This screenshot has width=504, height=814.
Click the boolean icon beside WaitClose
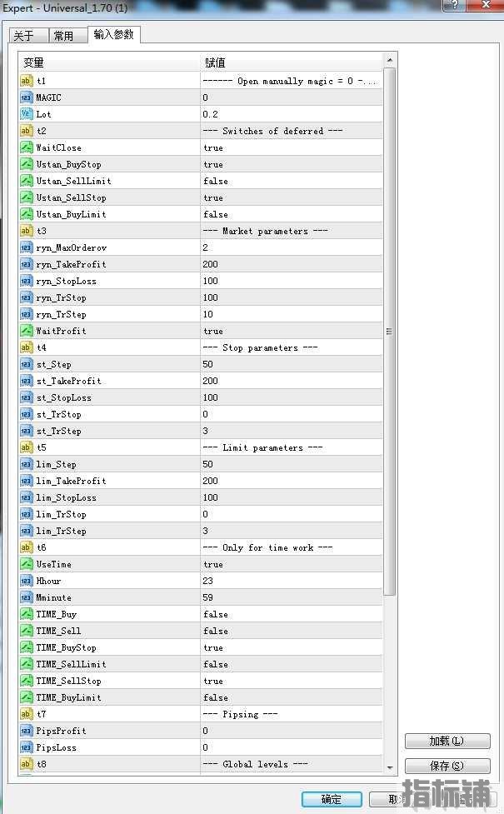(26, 147)
